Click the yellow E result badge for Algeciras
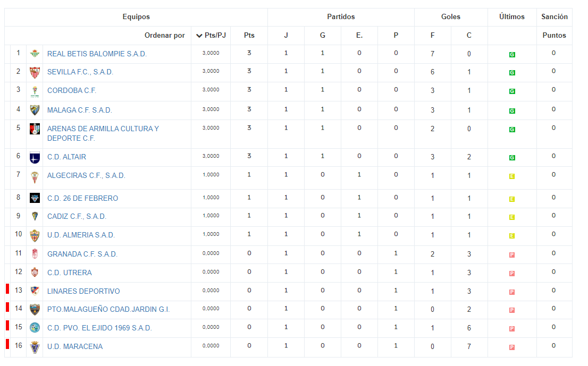The image size is (588, 366). (x=512, y=176)
